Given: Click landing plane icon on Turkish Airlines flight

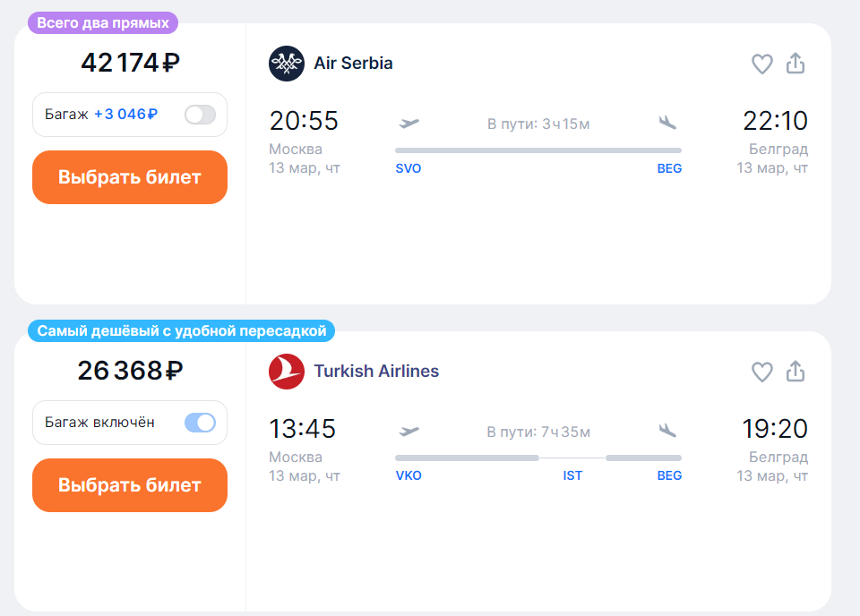Looking at the screenshot, I should [x=666, y=431].
